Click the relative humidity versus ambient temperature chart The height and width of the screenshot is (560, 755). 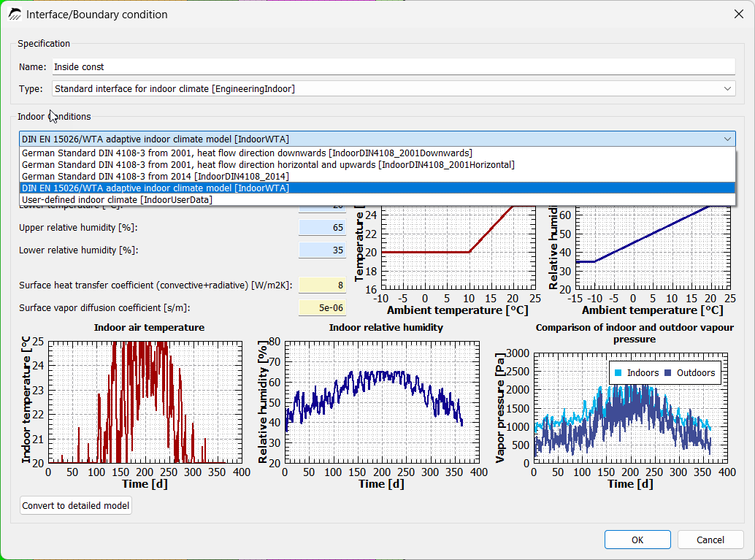click(x=653, y=248)
